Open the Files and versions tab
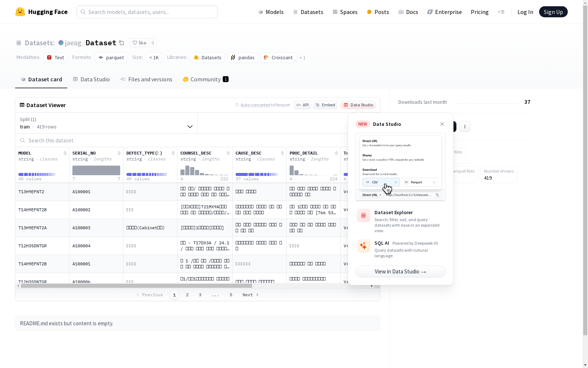Viewport: 588px width, 368px height. click(146, 79)
